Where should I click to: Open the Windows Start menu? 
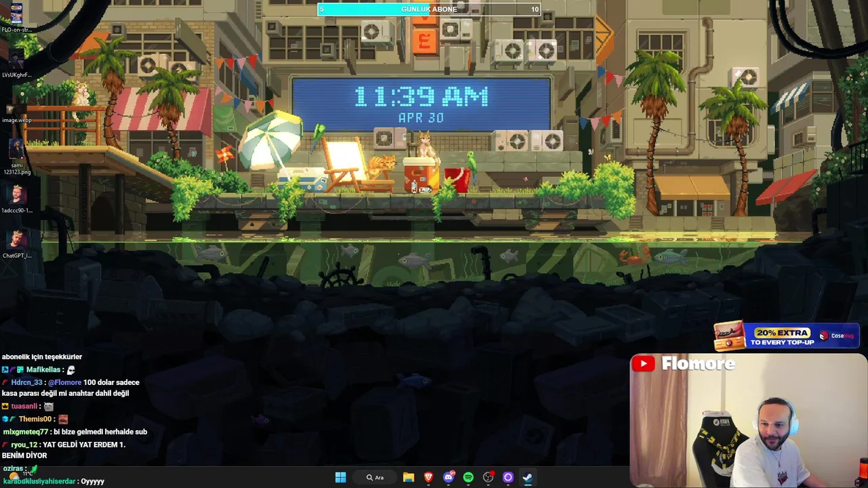coord(340,477)
